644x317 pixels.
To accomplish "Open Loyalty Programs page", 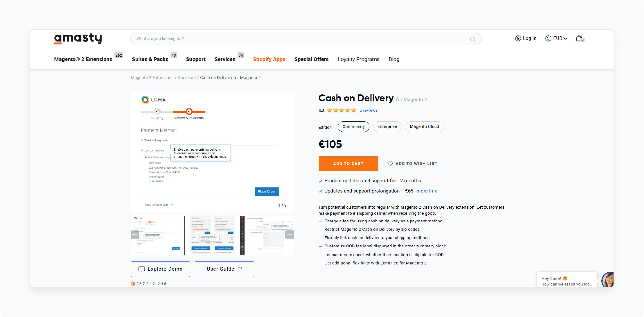I will 358,59.
